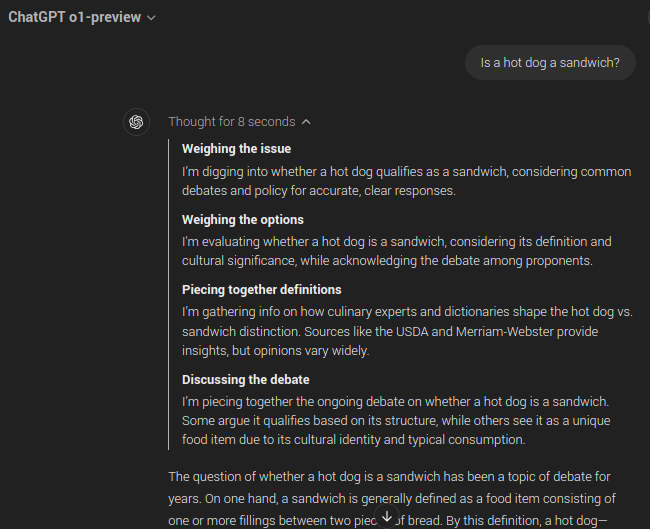This screenshot has width=650, height=529.
Task: Click the paragraph beginning "I'm digging into whether"
Action: coord(406,181)
